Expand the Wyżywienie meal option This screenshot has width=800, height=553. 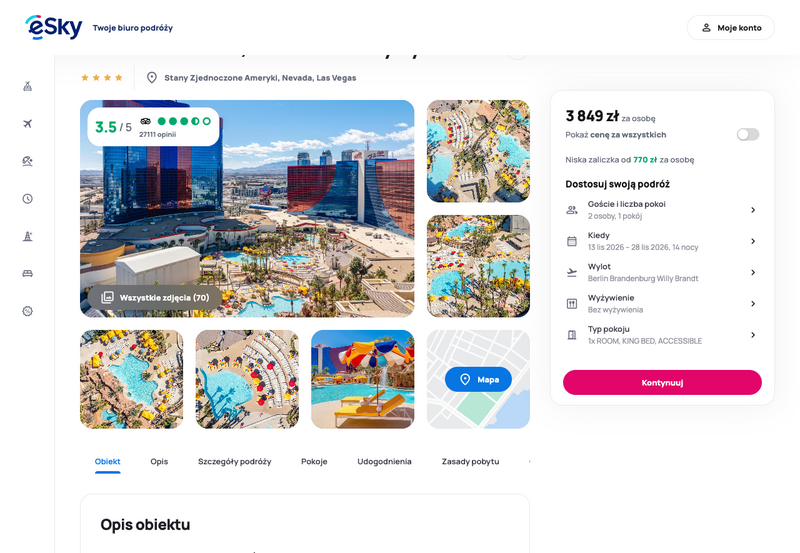(662, 304)
